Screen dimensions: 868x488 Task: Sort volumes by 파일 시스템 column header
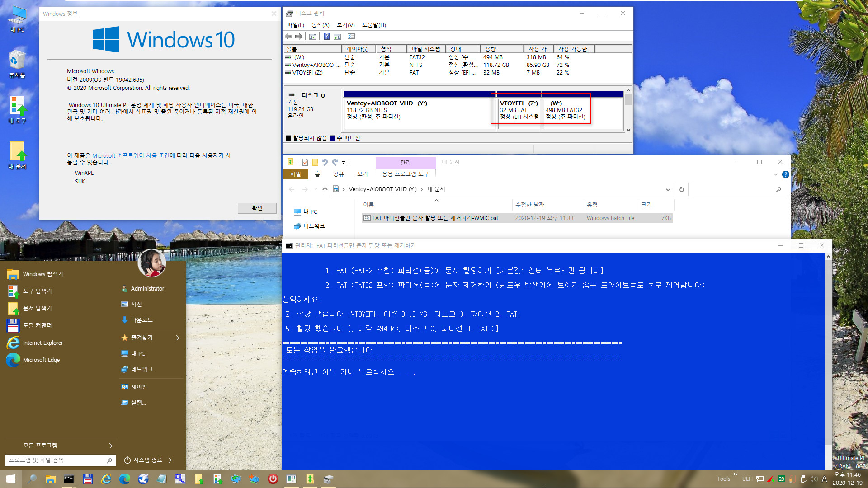click(425, 49)
